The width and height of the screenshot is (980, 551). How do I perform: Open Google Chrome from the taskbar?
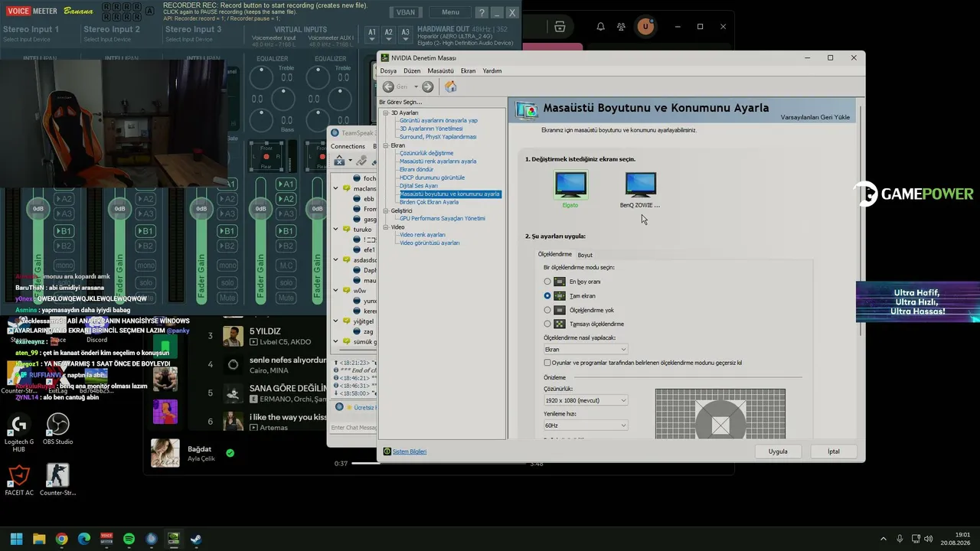(x=61, y=539)
